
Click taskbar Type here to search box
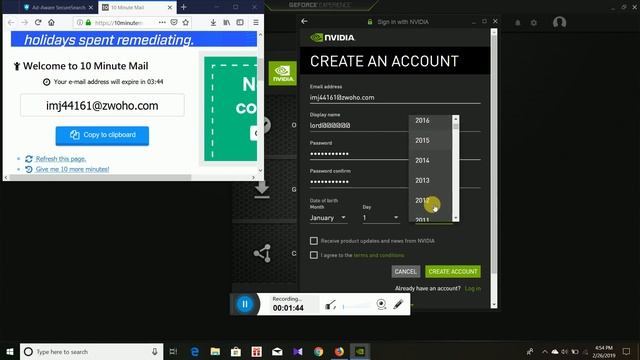click(x=91, y=351)
